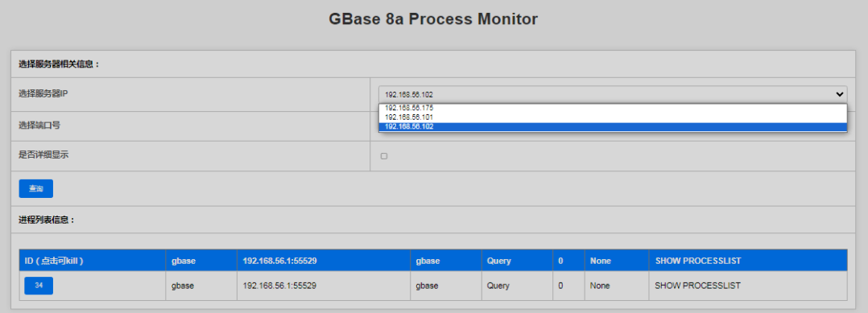
Task: Open the server IP combo box
Action: 613,95
